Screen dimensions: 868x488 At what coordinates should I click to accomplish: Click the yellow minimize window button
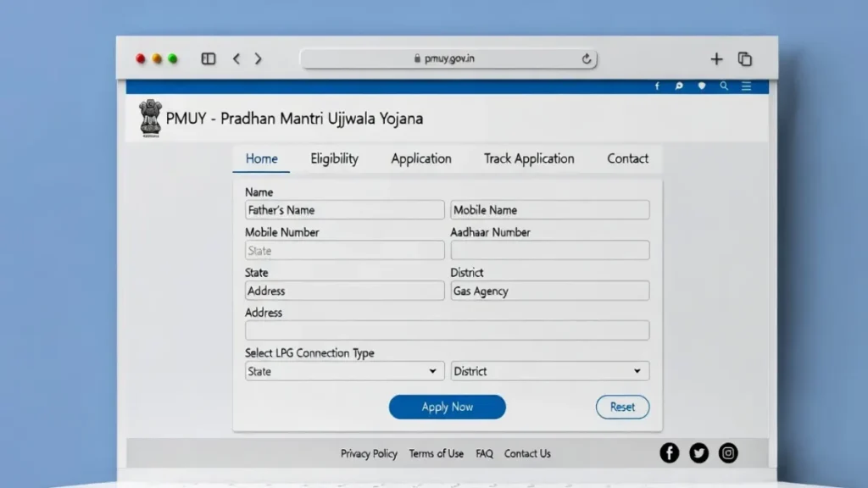(x=157, y=58)
